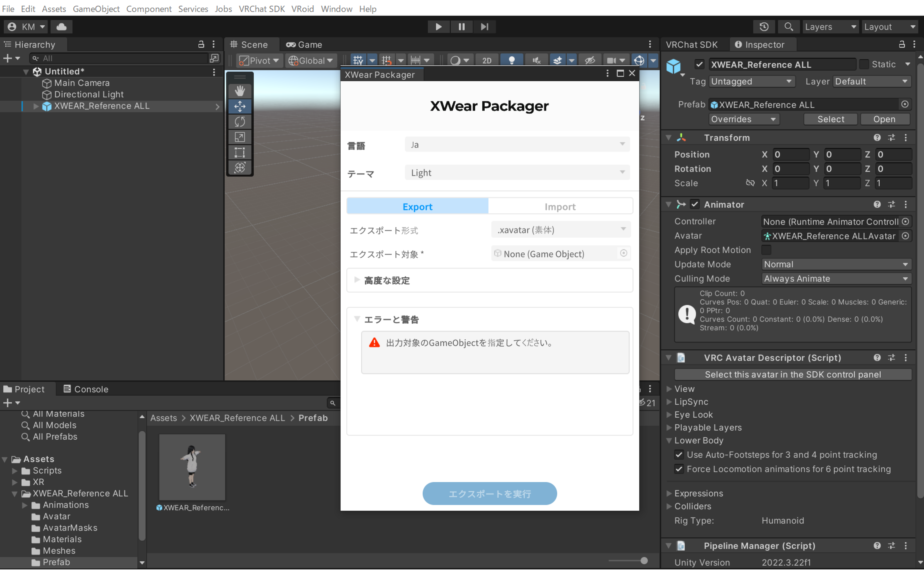
Task: Select the Scale tool
Action: coord(240,137)
